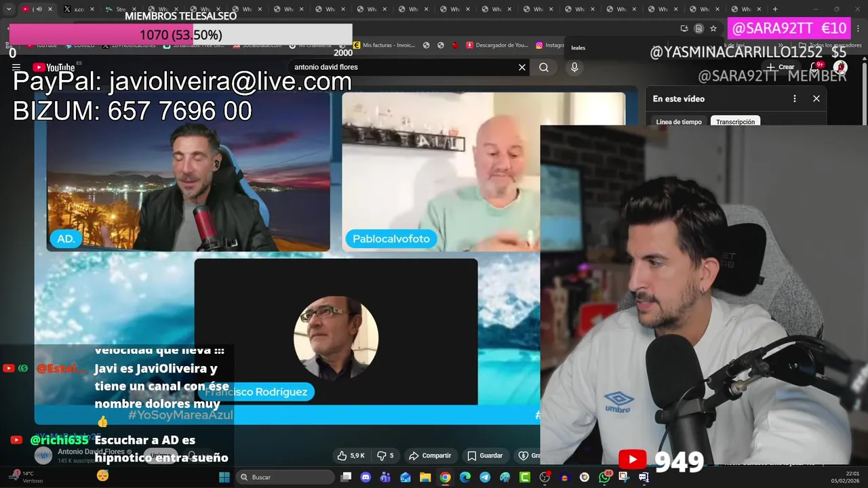868x488 pixels.
Task: Click the AD. name label
Action: click(x=66, y=239)
